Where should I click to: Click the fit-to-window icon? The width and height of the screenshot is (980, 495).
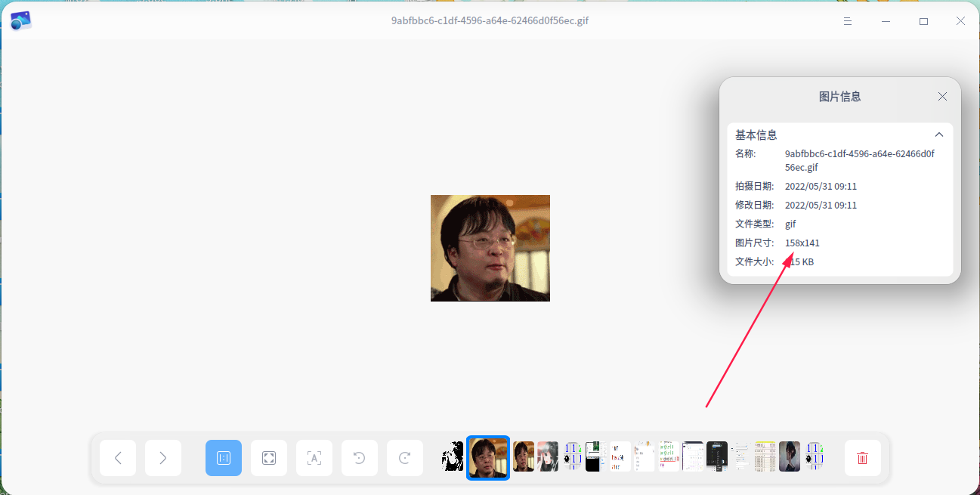tap(269, 458)
